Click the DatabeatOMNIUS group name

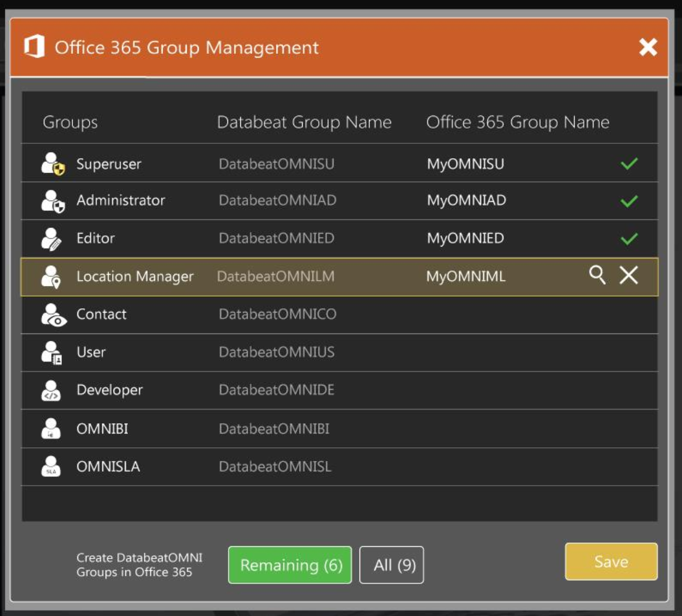coord(277,352)
